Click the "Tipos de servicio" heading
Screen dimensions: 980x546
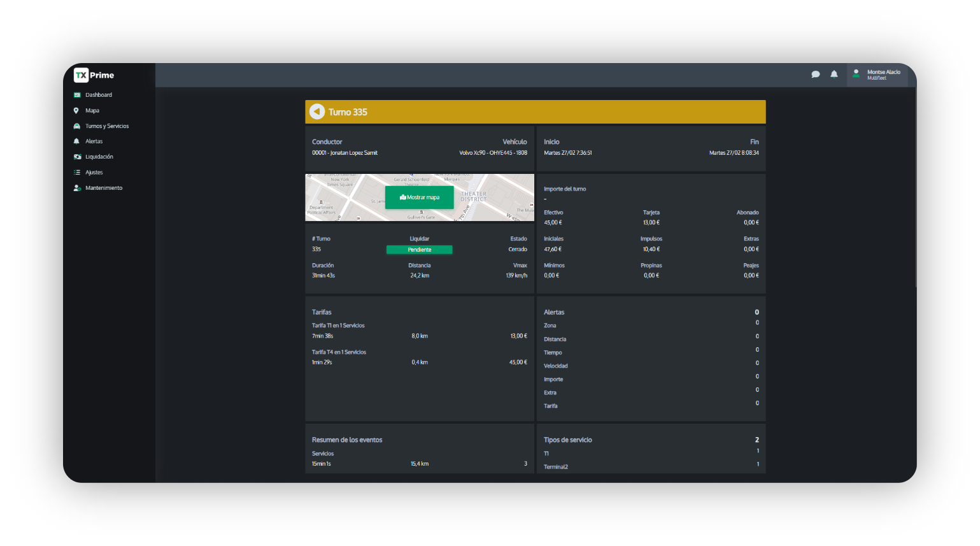pos(568,440)
